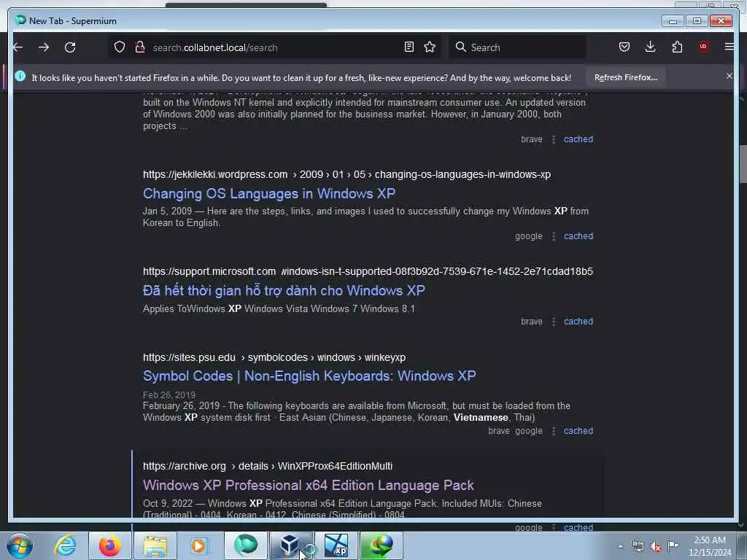Open the network tray icon
The image size is (747, 560).
(638, 546)
